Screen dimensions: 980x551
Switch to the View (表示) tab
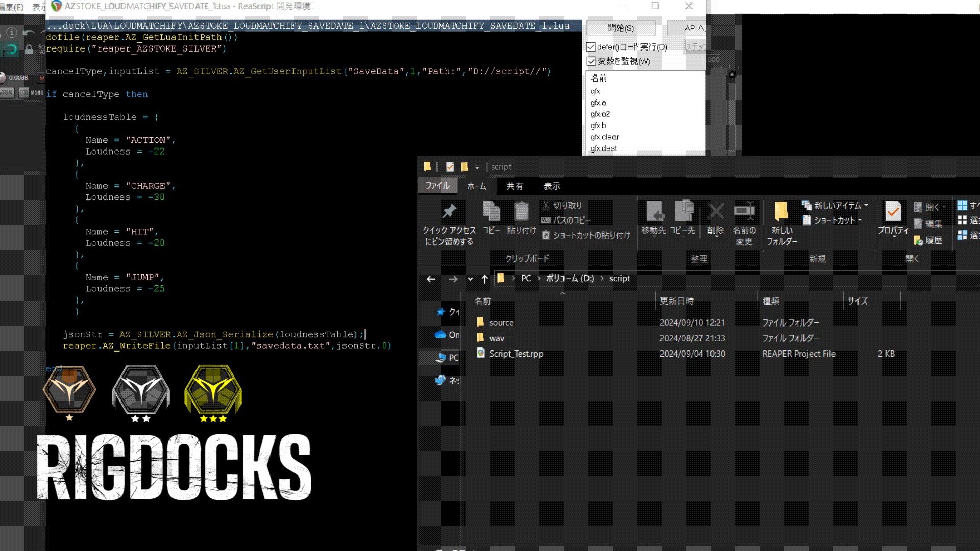552,186
